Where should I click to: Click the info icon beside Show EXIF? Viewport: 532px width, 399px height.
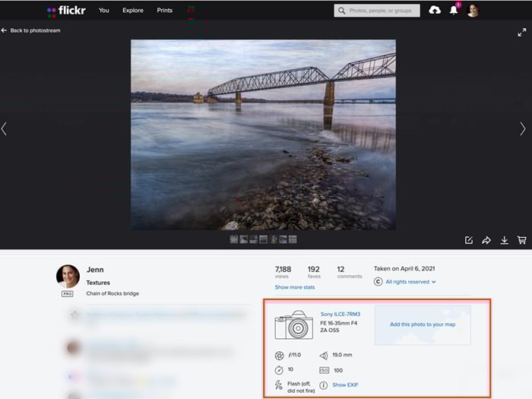click(x=324, y=385)
